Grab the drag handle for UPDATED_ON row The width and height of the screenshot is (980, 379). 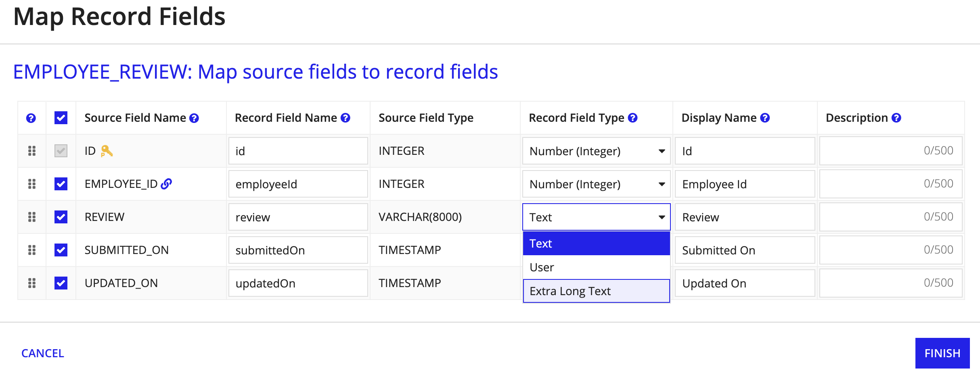(x=32, y=283)
